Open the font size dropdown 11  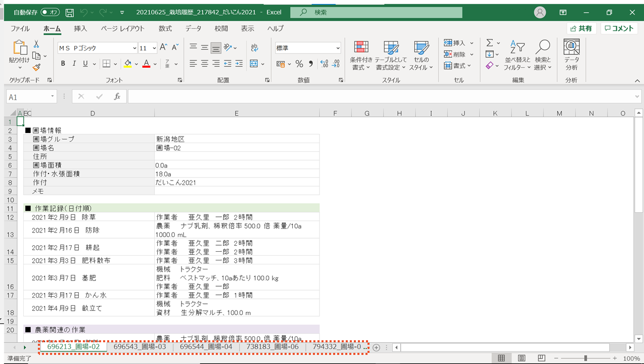point(155,48)
